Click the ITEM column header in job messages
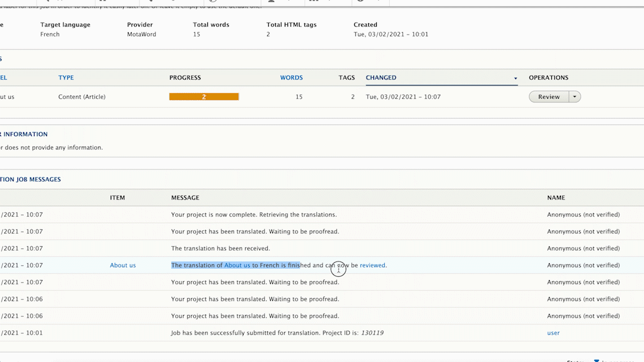 [118, 198]
